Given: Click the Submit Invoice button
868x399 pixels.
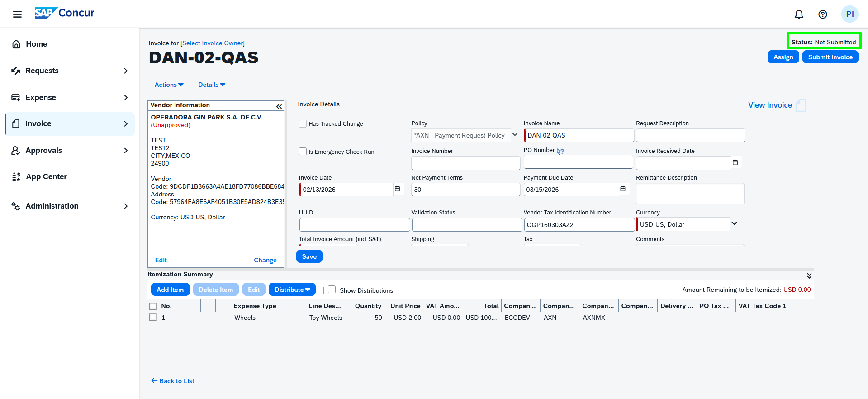Looking at the screenshot, I should (x=830, y=57).
